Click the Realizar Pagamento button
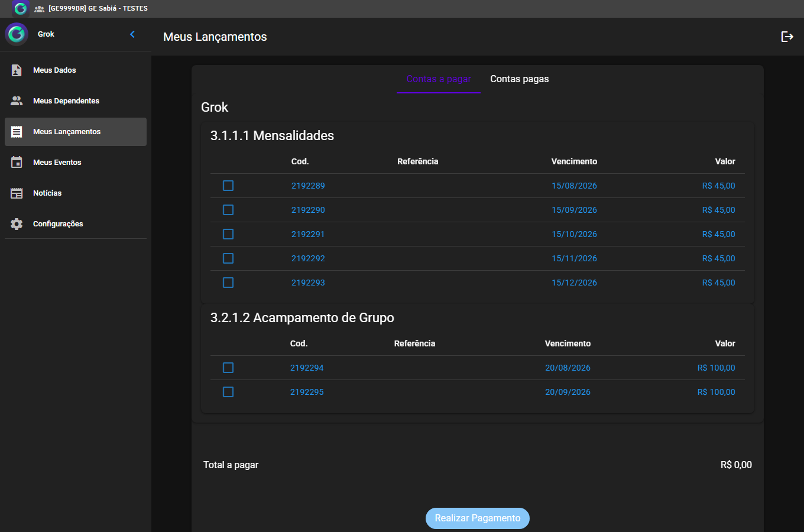This screenshot has height=532, width=804. (x=478, y=518)
